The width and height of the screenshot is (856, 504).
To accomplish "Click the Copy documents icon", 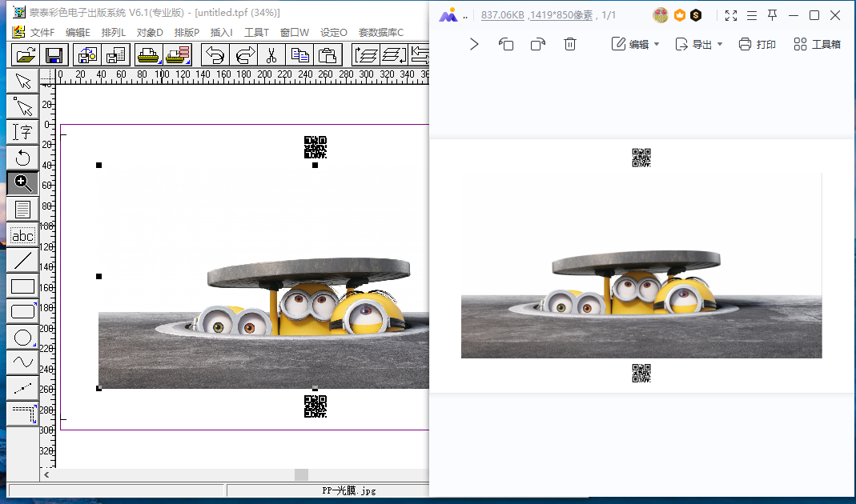I will click(299, 54).
